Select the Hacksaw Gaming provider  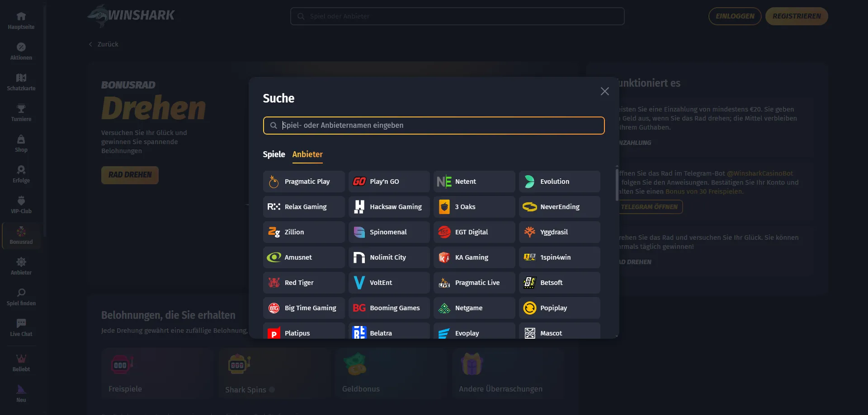click(389, 207)
